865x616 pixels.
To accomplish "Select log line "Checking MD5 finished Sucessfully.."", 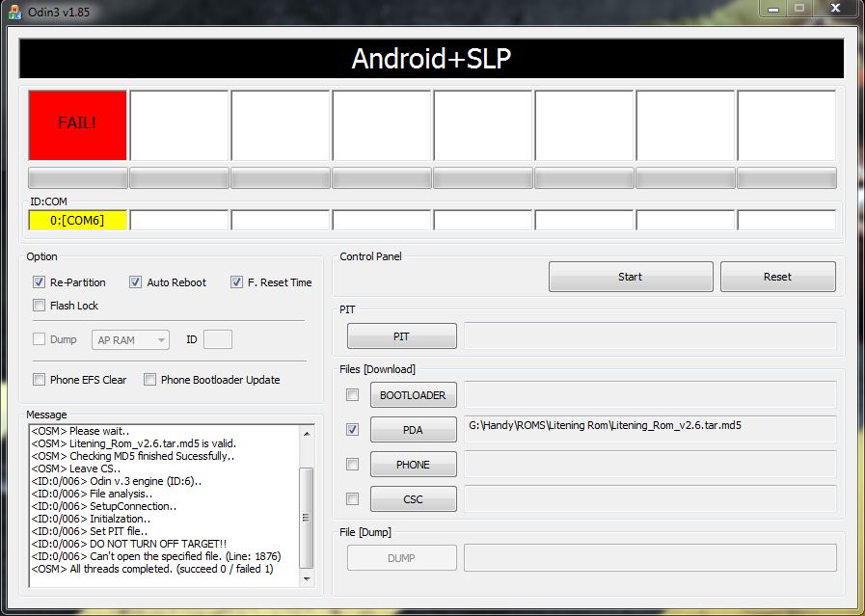I will click(x=133, y=456).
